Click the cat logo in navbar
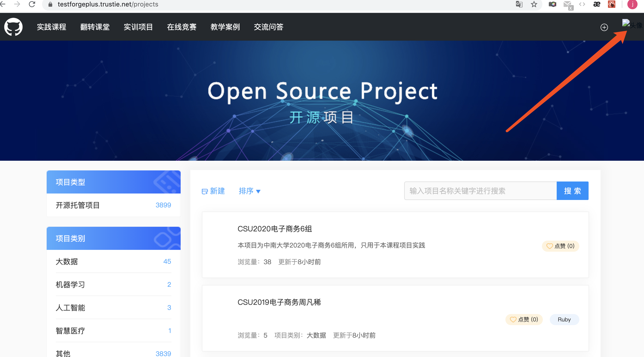 pyautogui.click(x=13, y=27)
